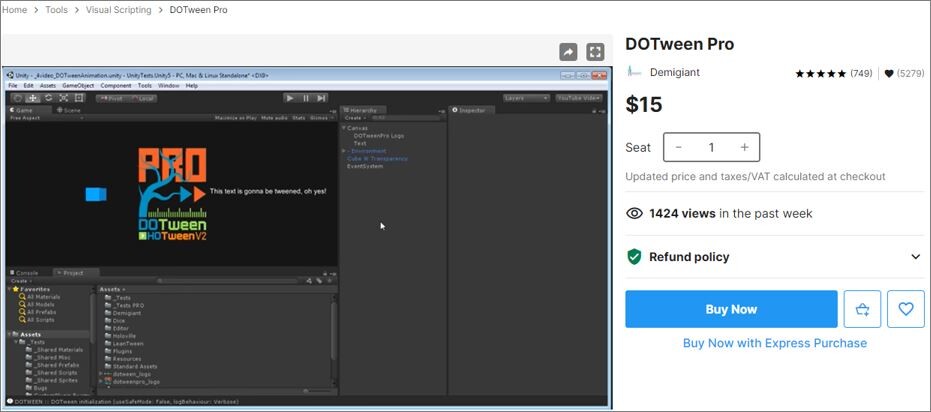Image resolution: width=931 pixels, height=412 pixels.
Task: Click the Unity Play button
Action: pyautogui.click(x=290, y=98)
